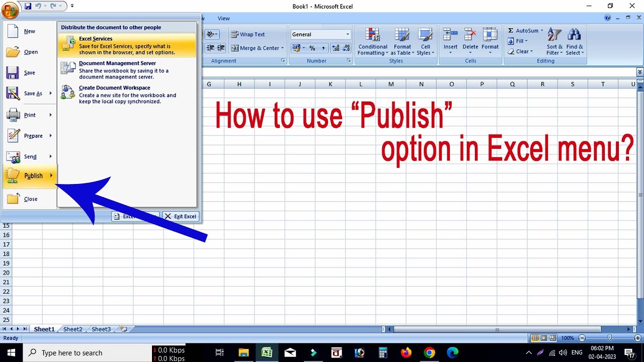
Task: Open the Fill dropdown
Action: coord(518,41)
